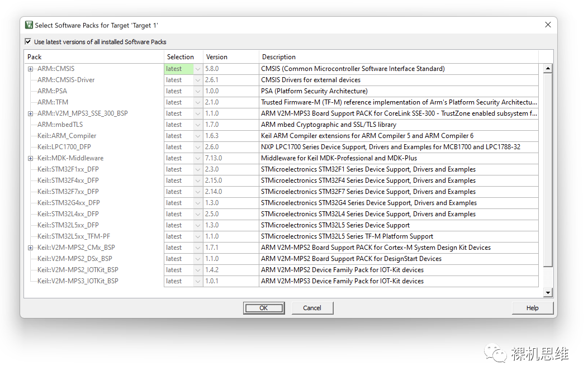The width and height of the screenshot is (588, 380).
Task: Click version 7.13.0 of MDK-Middleware
Action: [x=214, y=158]
